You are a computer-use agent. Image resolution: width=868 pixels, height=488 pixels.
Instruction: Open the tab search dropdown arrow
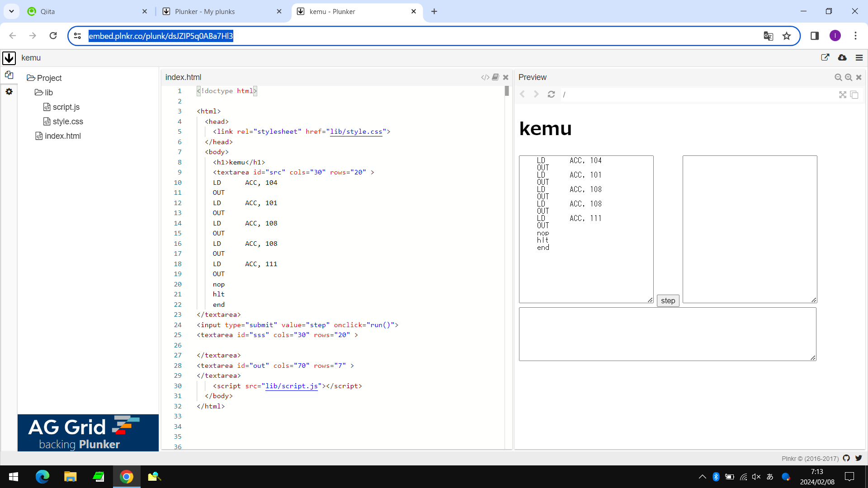(11, 11)
